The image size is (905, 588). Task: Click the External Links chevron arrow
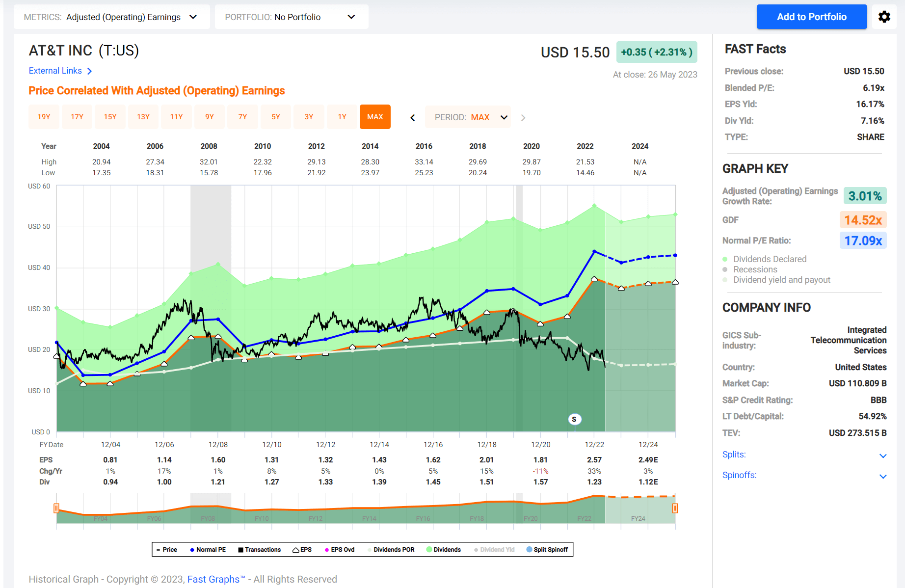click(x=89, y=71)
